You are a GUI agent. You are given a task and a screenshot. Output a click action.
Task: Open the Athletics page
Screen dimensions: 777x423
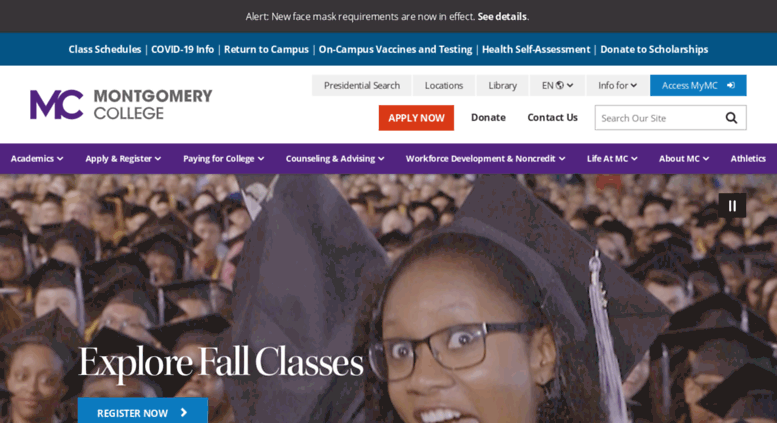point(748,159)
